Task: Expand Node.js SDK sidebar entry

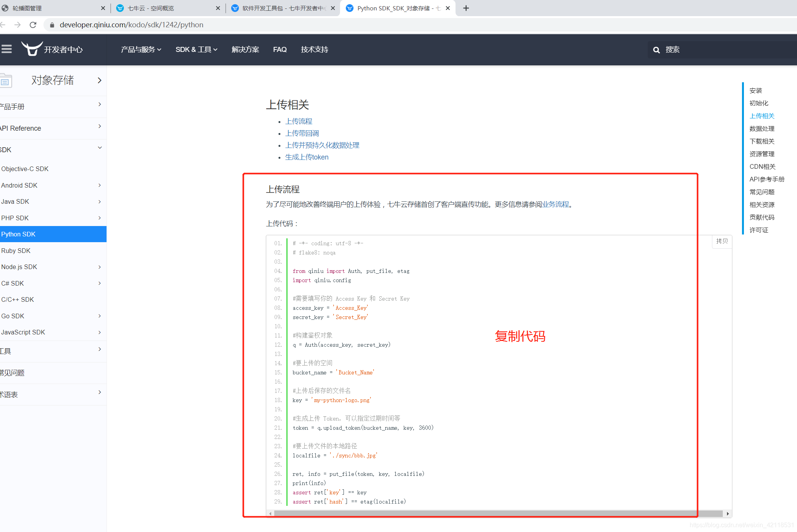Action: (x=100, y=267)
